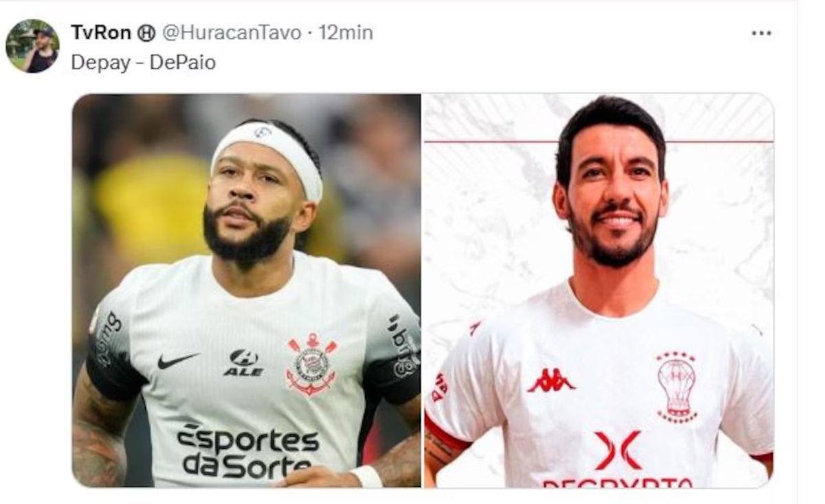This screenshot has height=504, width=825.
Task: Click the TvRon profile avatar picture
Action: point(32,46)
